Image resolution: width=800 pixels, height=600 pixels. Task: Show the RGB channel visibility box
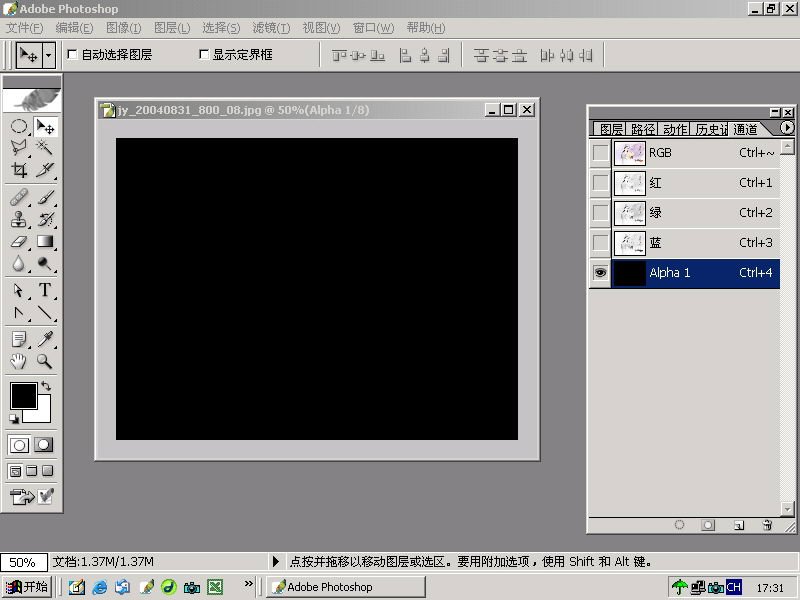600,153
